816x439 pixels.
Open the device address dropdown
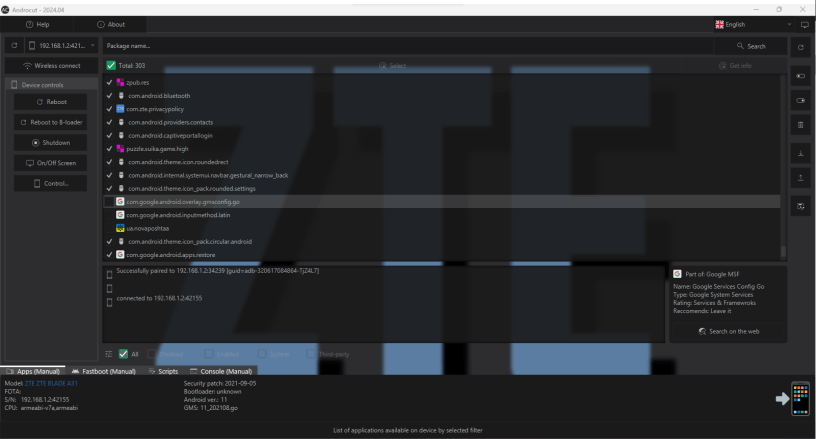tap(61, 46)
